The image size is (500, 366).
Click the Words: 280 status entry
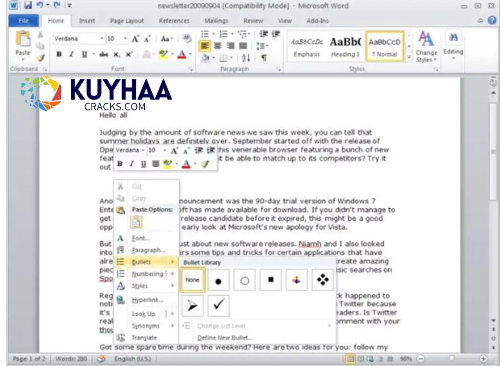tap(71, 359)
